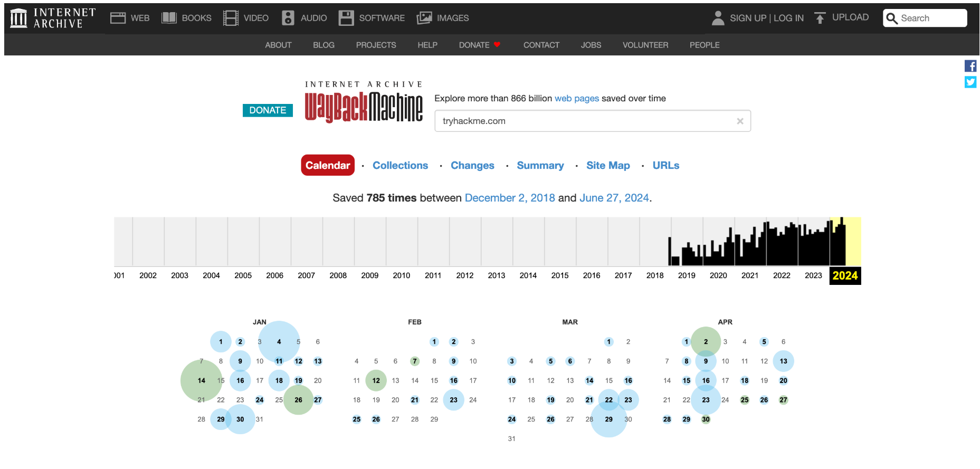Image resolution: width=980 pixels, height=469 pixels.
Task: Click the red Donate heart icon
Action: coord(497,45)
